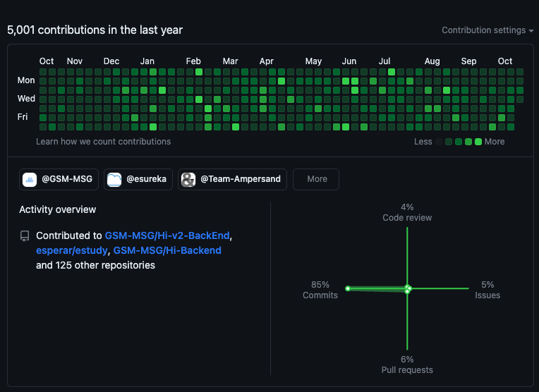Click the More organizations button
This screenshot has height=392, width=539.
[x=316, y=179]
